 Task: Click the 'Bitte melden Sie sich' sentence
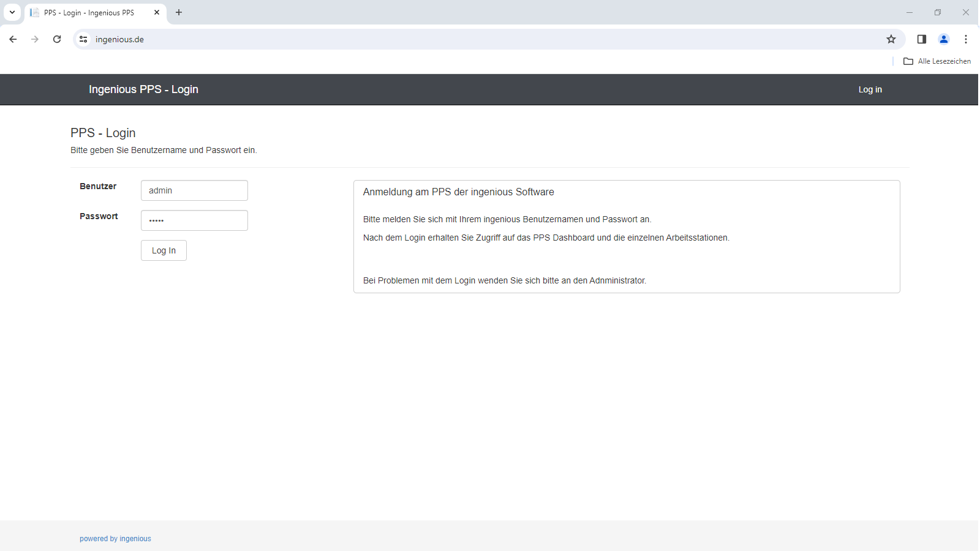507,219
